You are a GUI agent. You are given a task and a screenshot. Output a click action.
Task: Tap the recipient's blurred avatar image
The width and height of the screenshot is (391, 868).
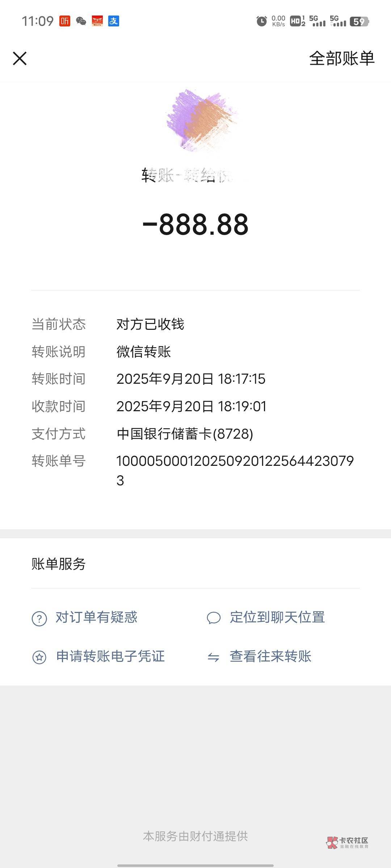tap(201, 120)
